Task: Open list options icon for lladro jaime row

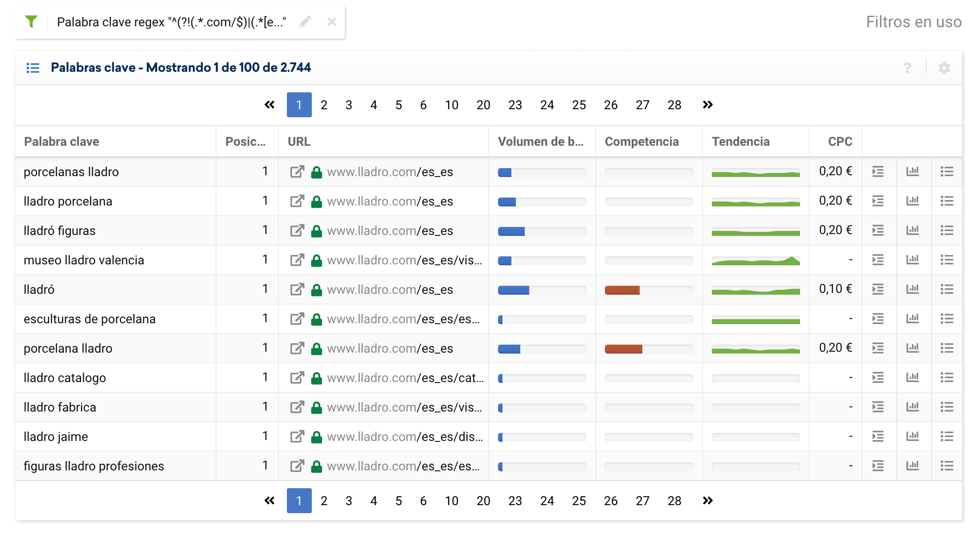Action: tap(947, 436)
